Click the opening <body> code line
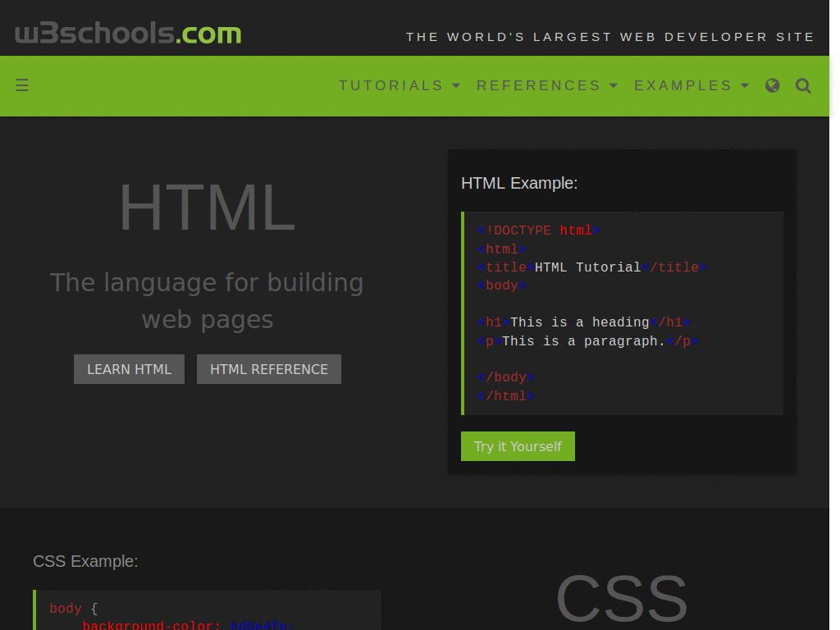840x630 pixels. pyautogui.click(x=501, y=285)
